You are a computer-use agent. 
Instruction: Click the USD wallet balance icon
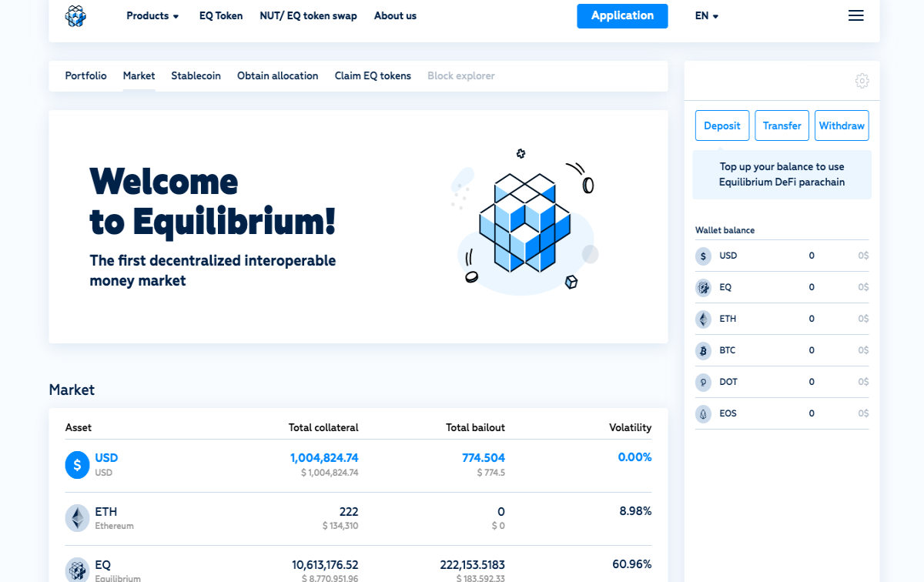(x=703, y=256)
